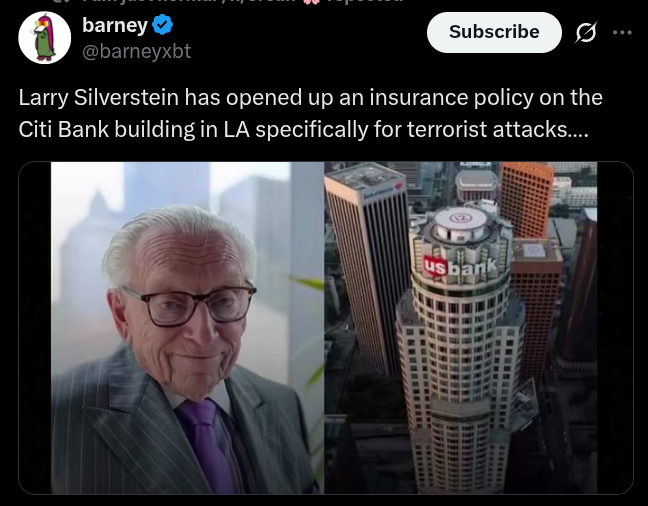Click the us bank sign on the tower
This screenshot has height=506, width=648.
tap(460, 267)
